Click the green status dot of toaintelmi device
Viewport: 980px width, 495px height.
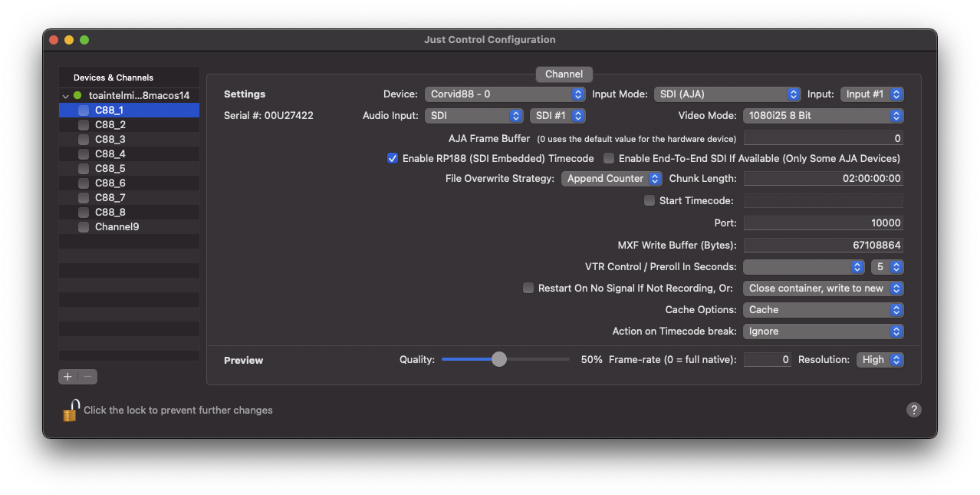[x=77, y=96]
